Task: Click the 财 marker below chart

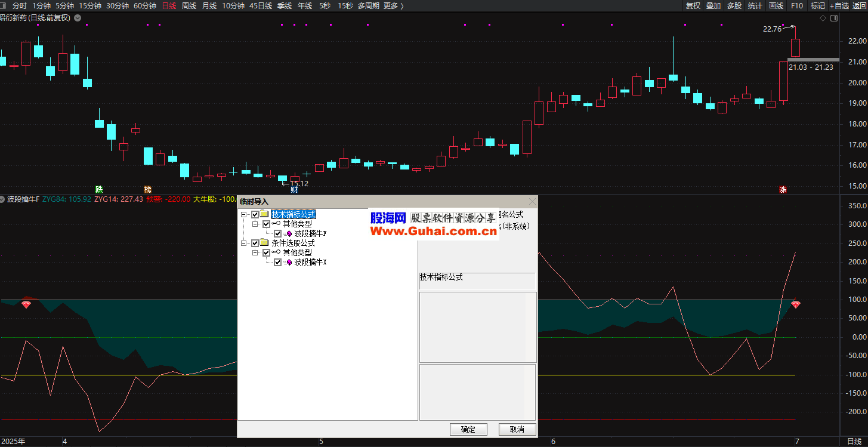Action: click(x=294, y=190)
